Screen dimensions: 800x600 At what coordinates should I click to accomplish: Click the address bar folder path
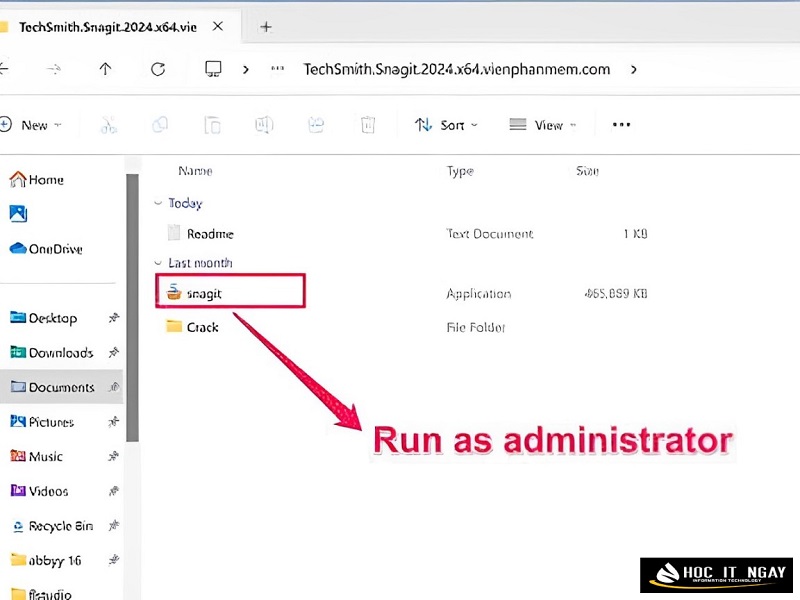pyautogui.click(x=457, y=69)
